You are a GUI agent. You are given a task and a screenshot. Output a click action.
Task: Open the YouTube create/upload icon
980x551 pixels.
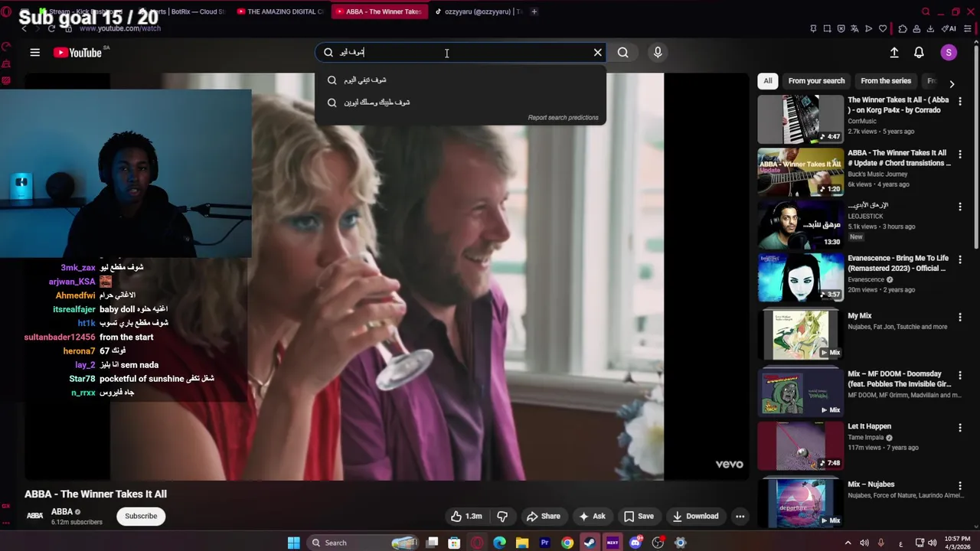[894, 52]
